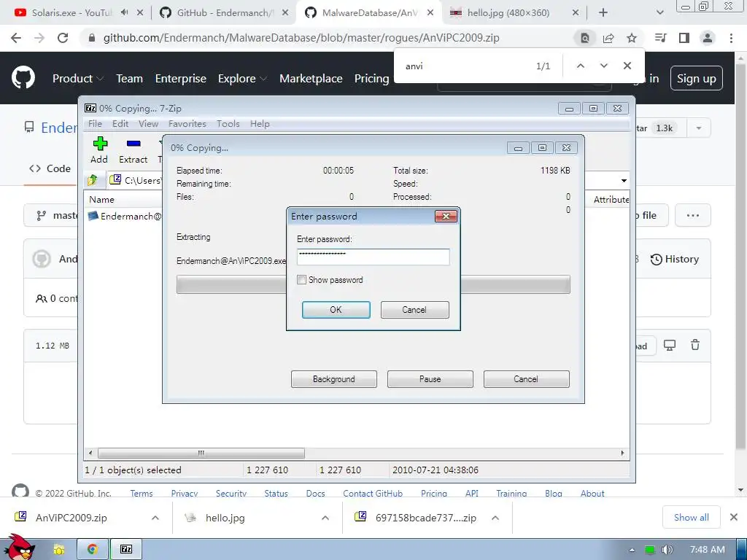Cancel the Enter password dialog
747x560 pixels.
[x=414, y=309]
